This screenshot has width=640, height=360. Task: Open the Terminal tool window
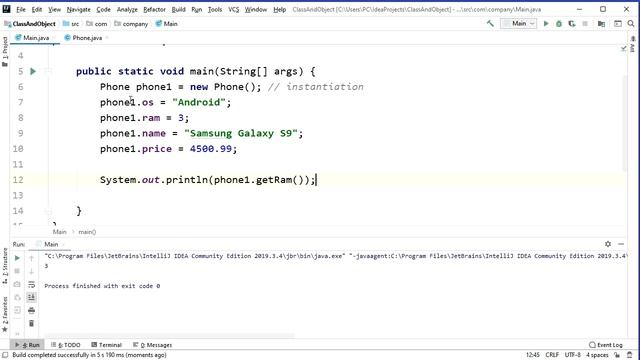107,345
